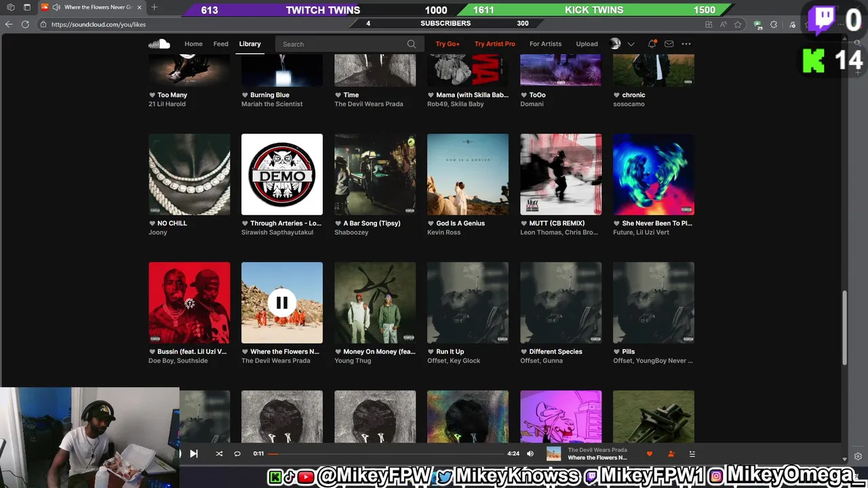The height and width of the screenshot is (488, 868).
Task: Open A Bar Song (Tipsy) artwork
Action: point(375,174)
